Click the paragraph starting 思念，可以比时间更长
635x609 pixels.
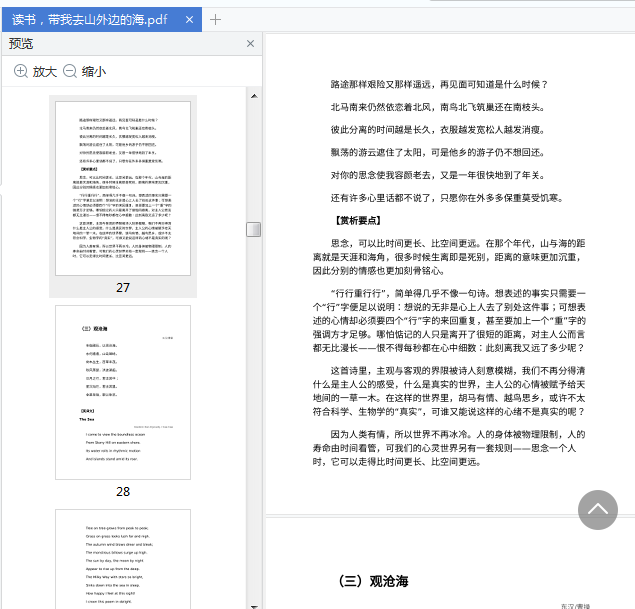click(x=449, y=257)
